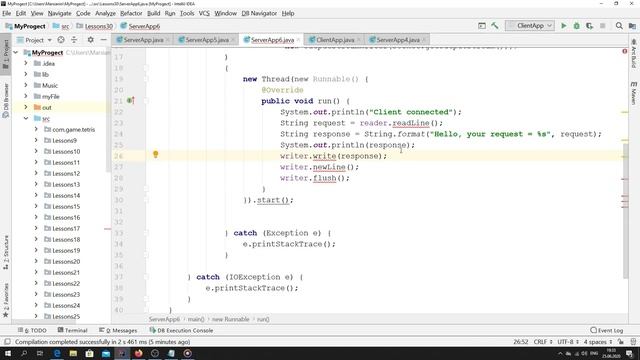
Task: Run the ClientApp configuration
Action: pyautogui.click(x=564, y=26)
